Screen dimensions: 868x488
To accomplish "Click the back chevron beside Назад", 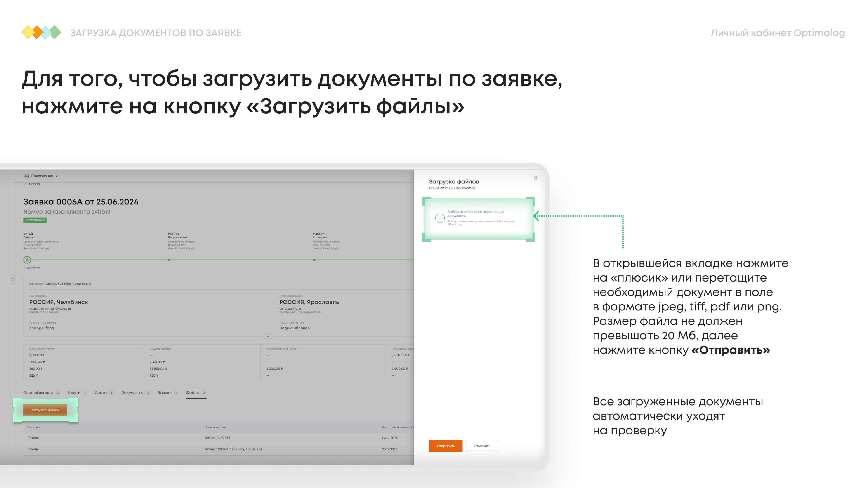I will click(25, 184).
